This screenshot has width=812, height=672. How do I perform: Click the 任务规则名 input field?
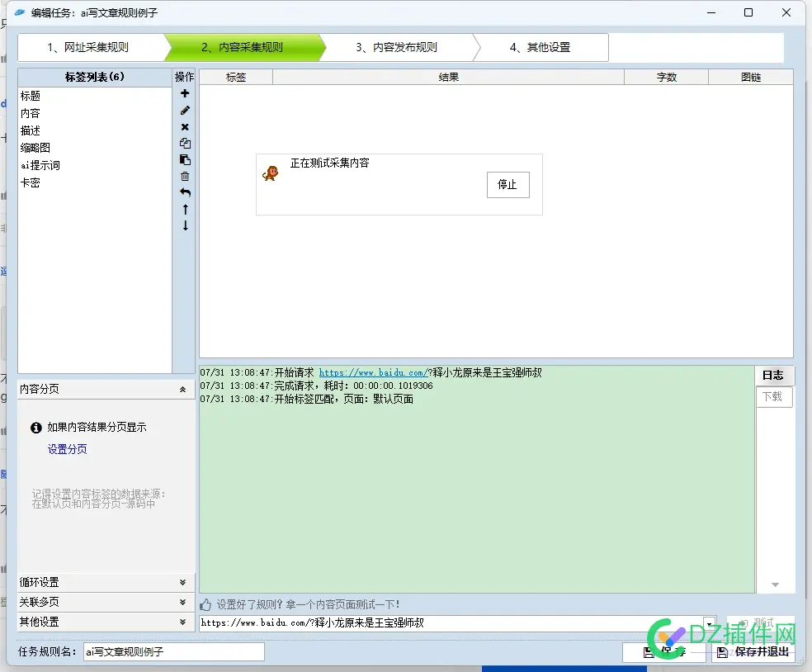click(174, 652)
